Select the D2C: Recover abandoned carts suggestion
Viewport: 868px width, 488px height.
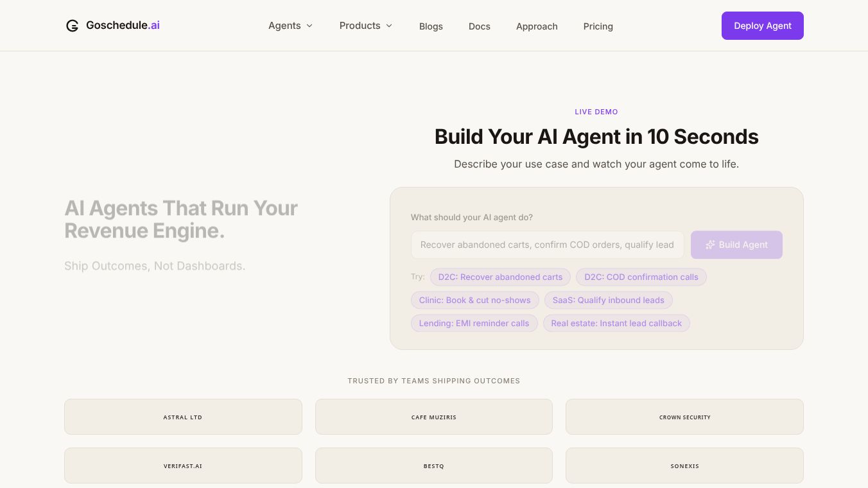500,277
